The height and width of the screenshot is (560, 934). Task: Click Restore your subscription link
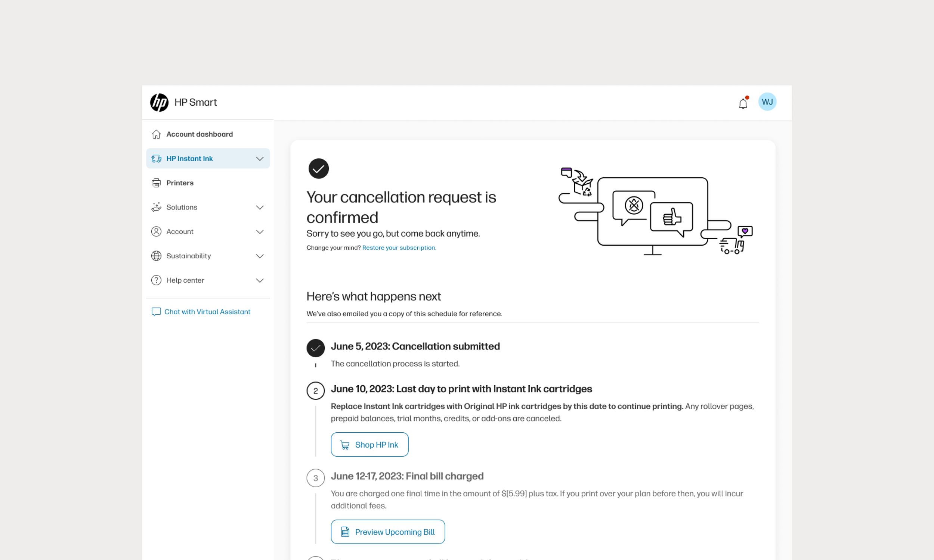(x=399, y=248)
